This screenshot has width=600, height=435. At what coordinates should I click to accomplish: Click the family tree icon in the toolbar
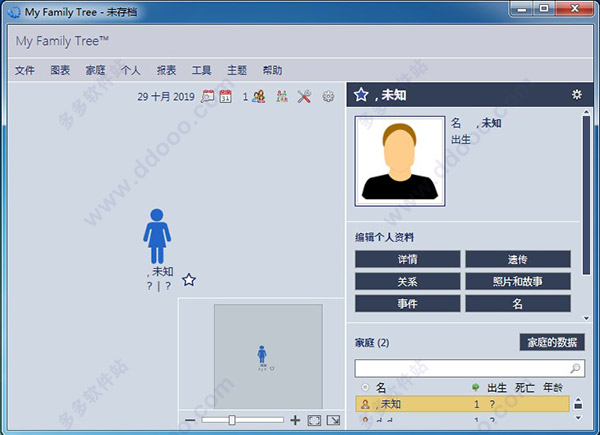click(x=282, y=96)
